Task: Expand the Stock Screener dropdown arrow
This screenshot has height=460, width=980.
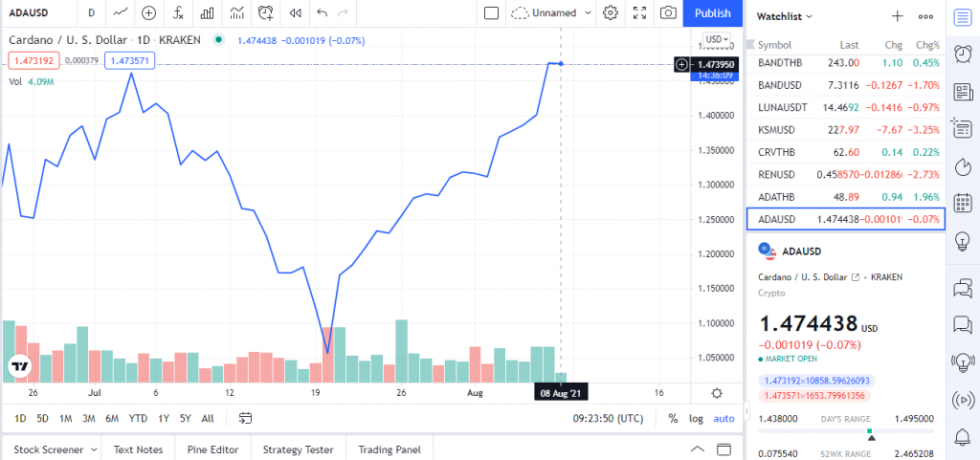Action: pos(94,449)
